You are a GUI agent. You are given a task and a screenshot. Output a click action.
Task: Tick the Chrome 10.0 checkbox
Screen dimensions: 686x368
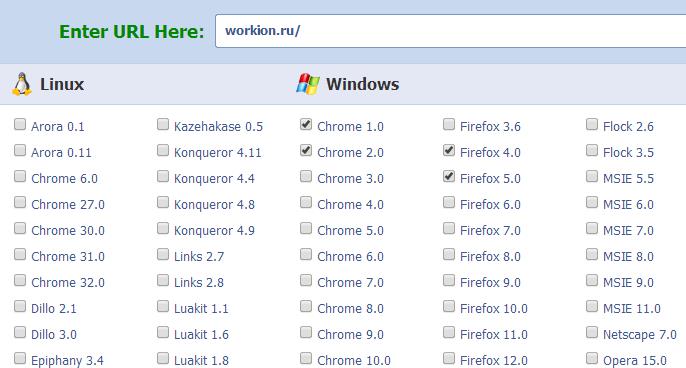pyautogui.click(x=306, y=358)
